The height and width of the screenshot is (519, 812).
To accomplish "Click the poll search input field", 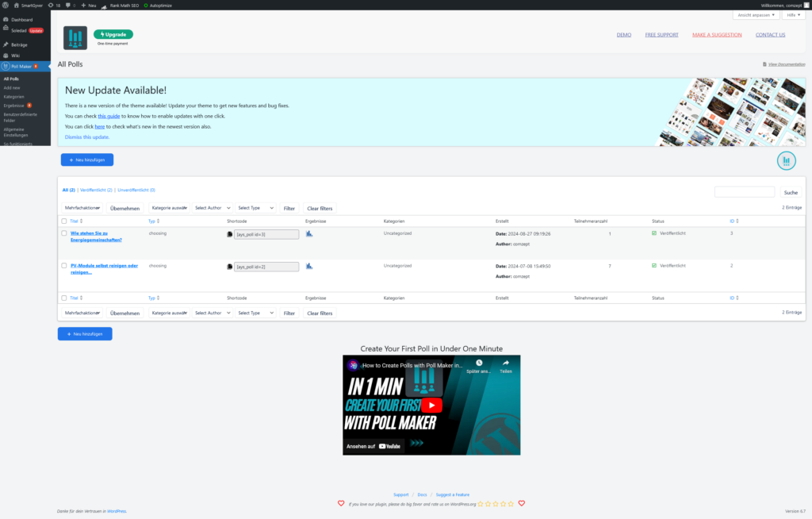I will tap(744, 192).
